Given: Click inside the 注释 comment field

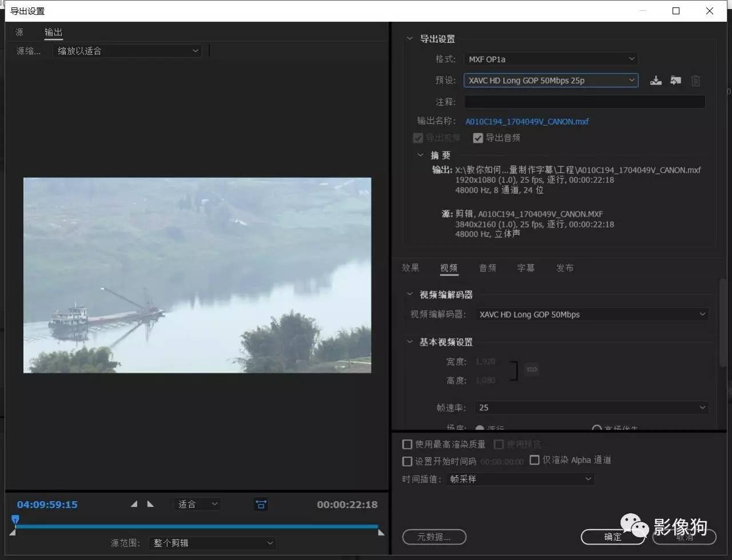Looking at the screenshot, I should 583,102.
